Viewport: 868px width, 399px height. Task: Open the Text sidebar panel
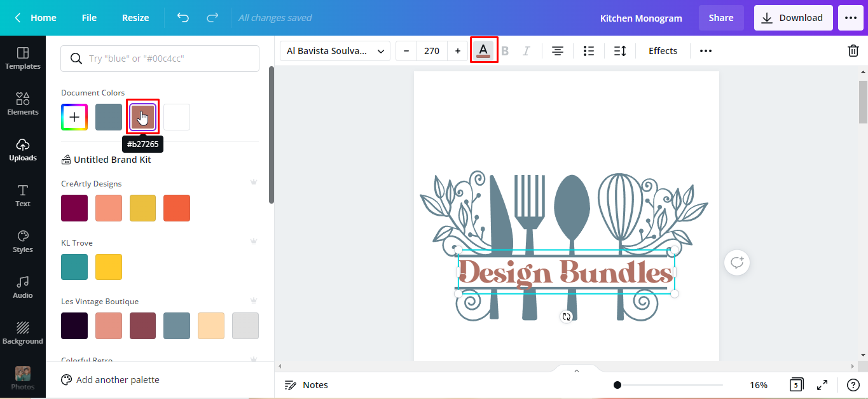point(23,195)
